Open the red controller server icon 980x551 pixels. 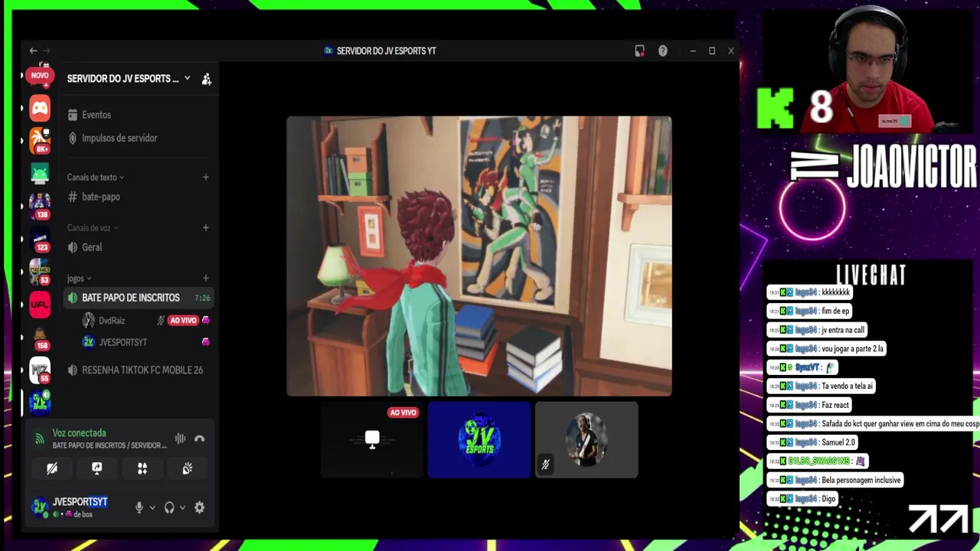(40, 108)
